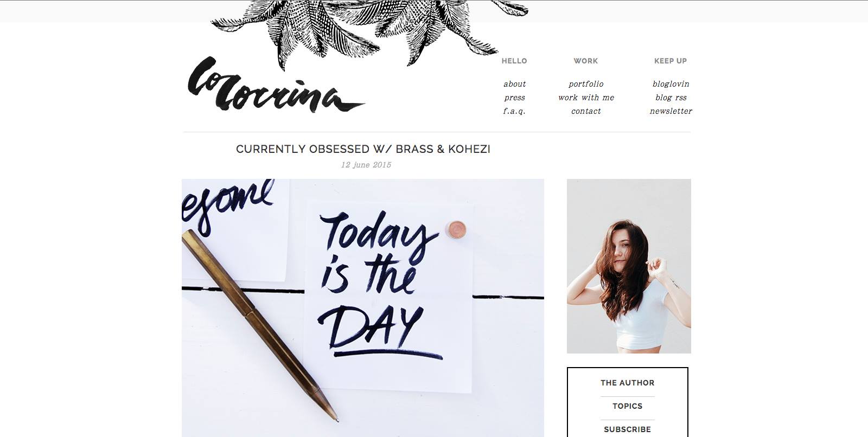868x437 pixels.
Task: Open the f.a.q. link
Action: pyautogui.click(x=514, y=111)
